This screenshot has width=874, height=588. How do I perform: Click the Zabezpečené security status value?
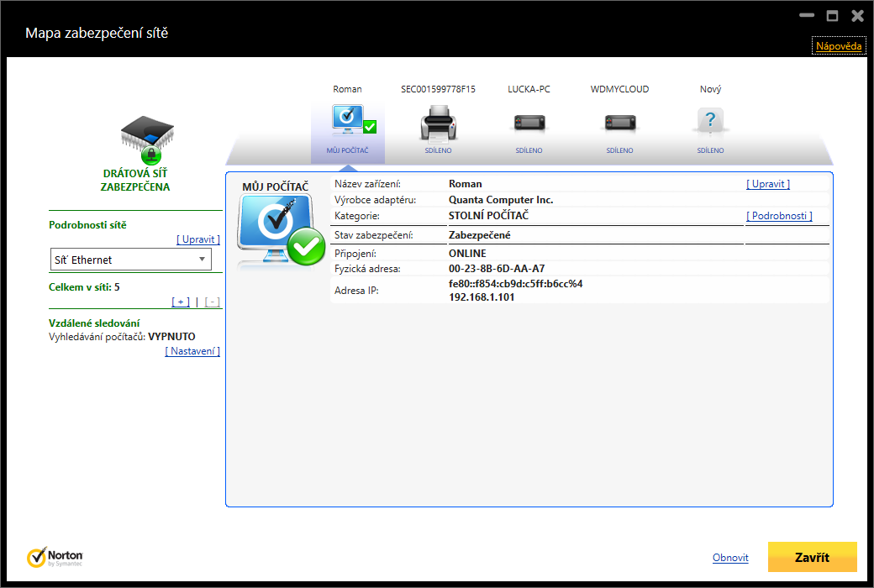[x=479, y=235]
